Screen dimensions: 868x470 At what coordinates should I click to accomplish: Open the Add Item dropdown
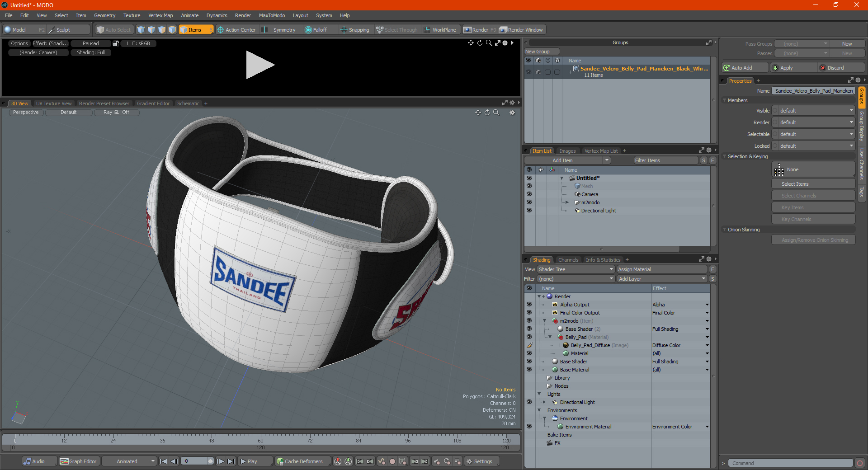tap(567, 160)
